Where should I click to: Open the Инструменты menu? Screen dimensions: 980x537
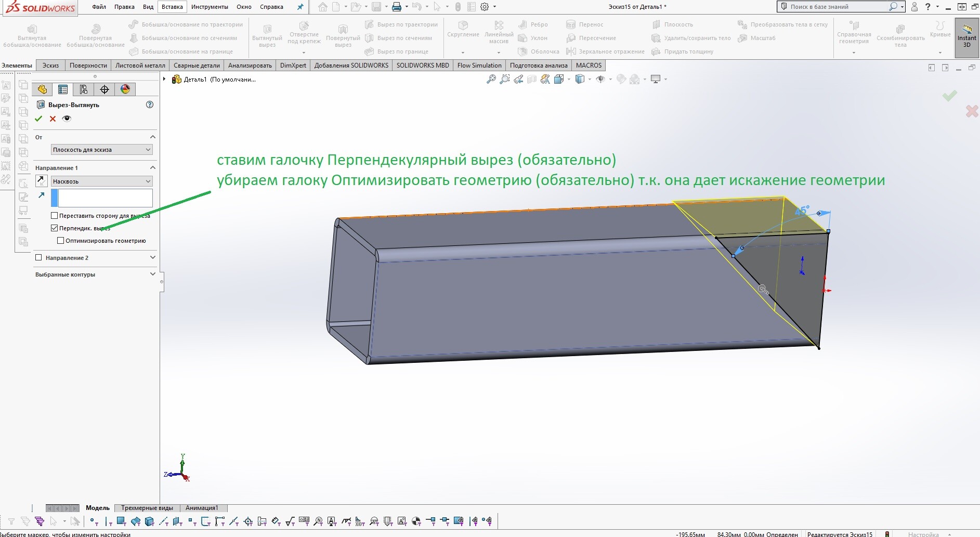pyautogui.click(x=210, y=7)
